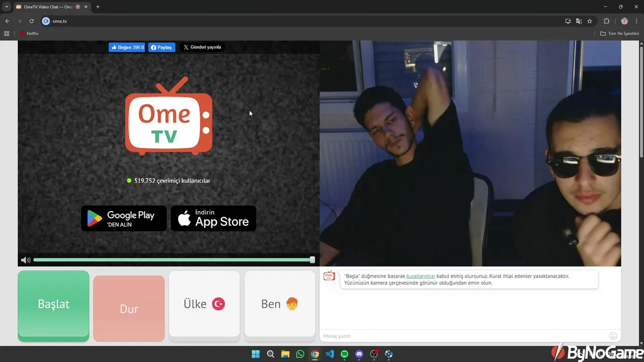Open OBS Studio from the taskbar
The image size is (644, 362).
click(374, 354)
